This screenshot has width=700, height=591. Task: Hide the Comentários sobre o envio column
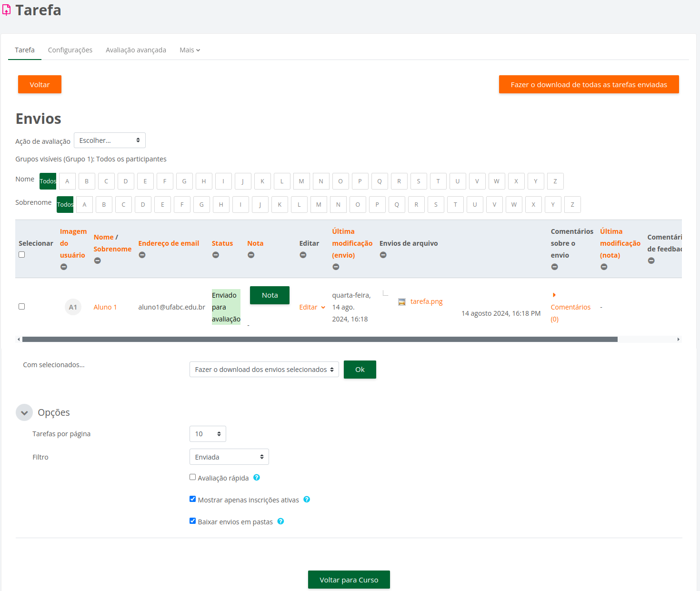coord(554,267)
